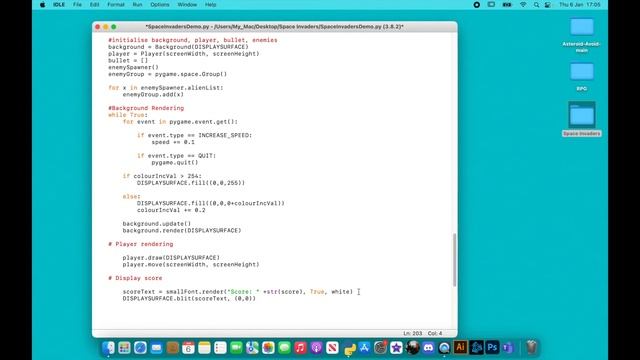Open the Run menu

pos(138,5)
